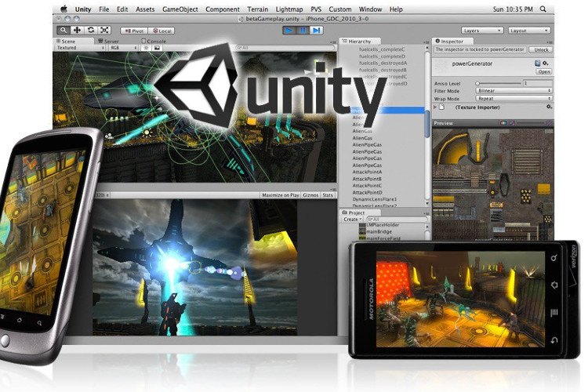Click Hierarchy scroll down arrow
This screenshot has width=588, height=392.
point(427,203)
